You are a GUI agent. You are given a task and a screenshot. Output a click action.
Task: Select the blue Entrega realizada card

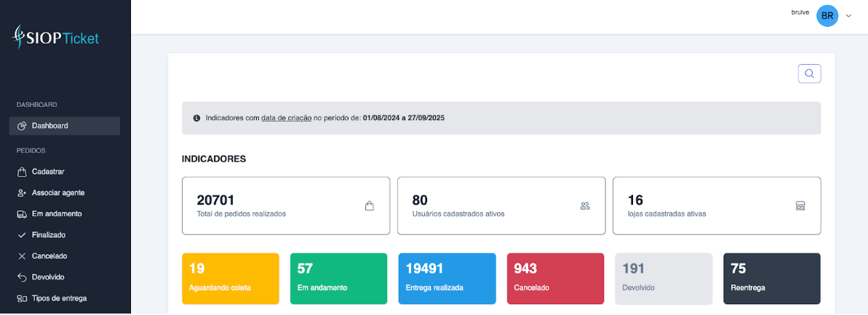[x=447, y=278]
